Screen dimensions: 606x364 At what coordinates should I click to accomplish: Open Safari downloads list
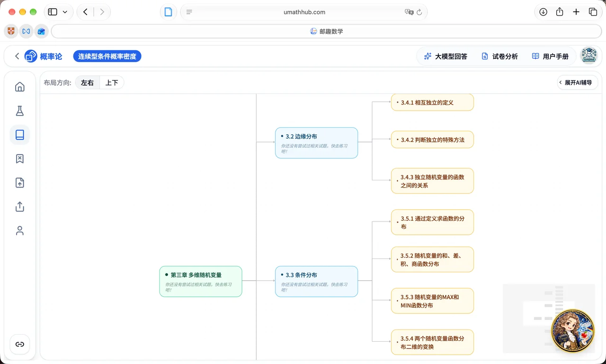pos(543,12)
